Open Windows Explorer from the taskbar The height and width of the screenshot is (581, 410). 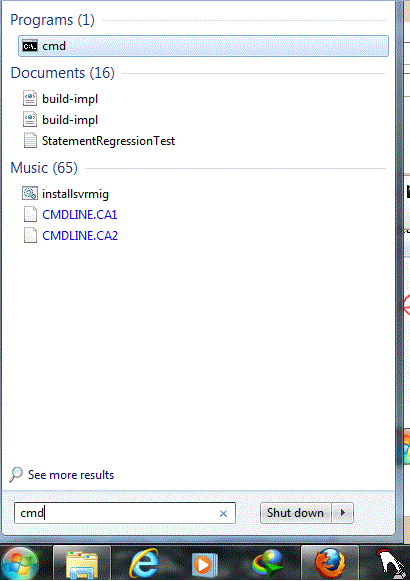click(82, 564)
